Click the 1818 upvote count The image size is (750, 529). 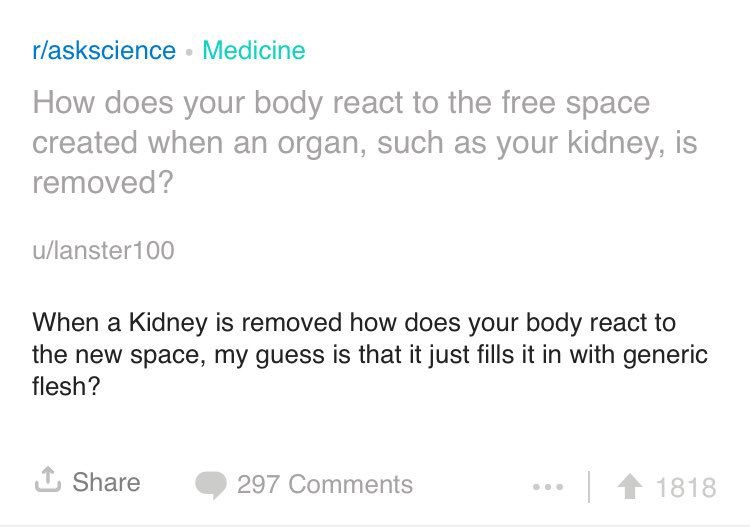click(686, 488)
